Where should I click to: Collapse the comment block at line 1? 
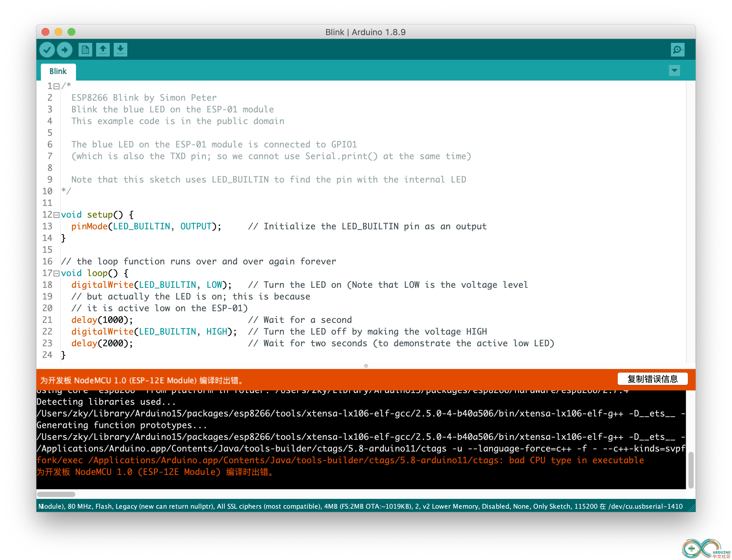click(x=57, y=86)
